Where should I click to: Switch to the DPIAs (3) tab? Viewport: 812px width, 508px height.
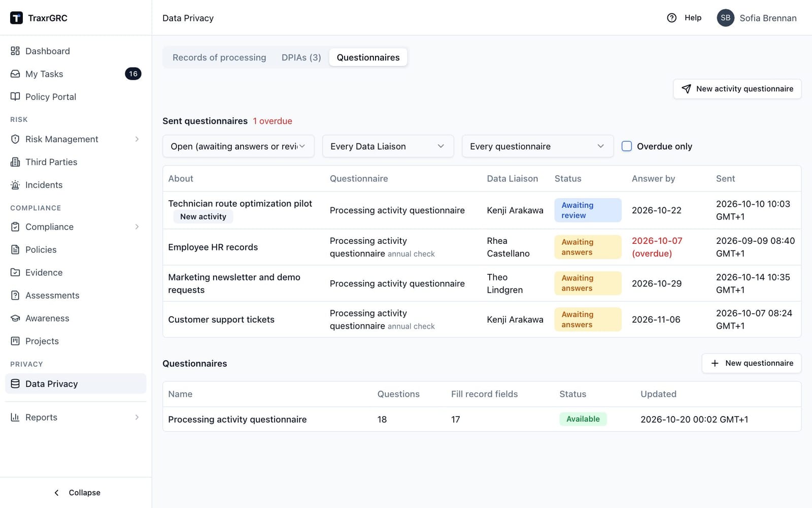coord(301,57)
